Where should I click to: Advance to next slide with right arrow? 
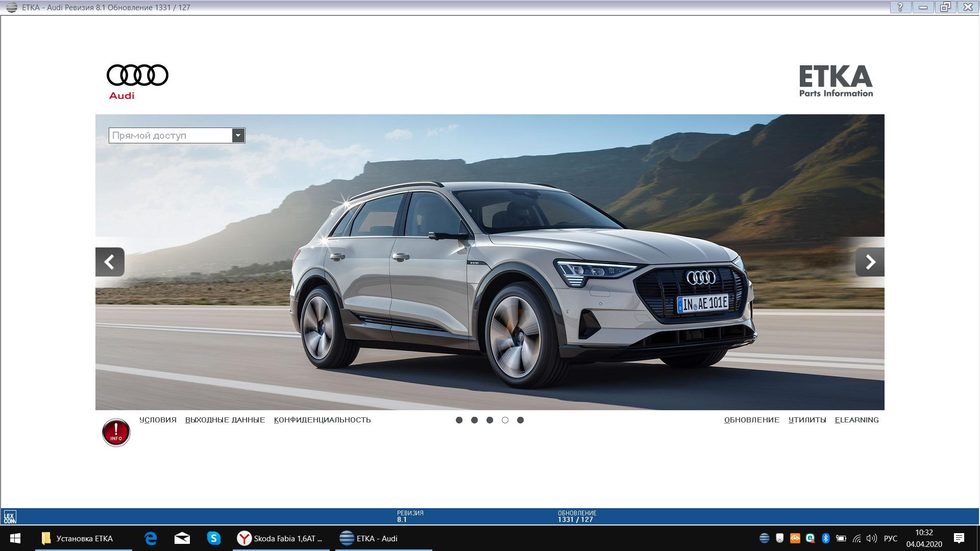(x=870, y=262)
